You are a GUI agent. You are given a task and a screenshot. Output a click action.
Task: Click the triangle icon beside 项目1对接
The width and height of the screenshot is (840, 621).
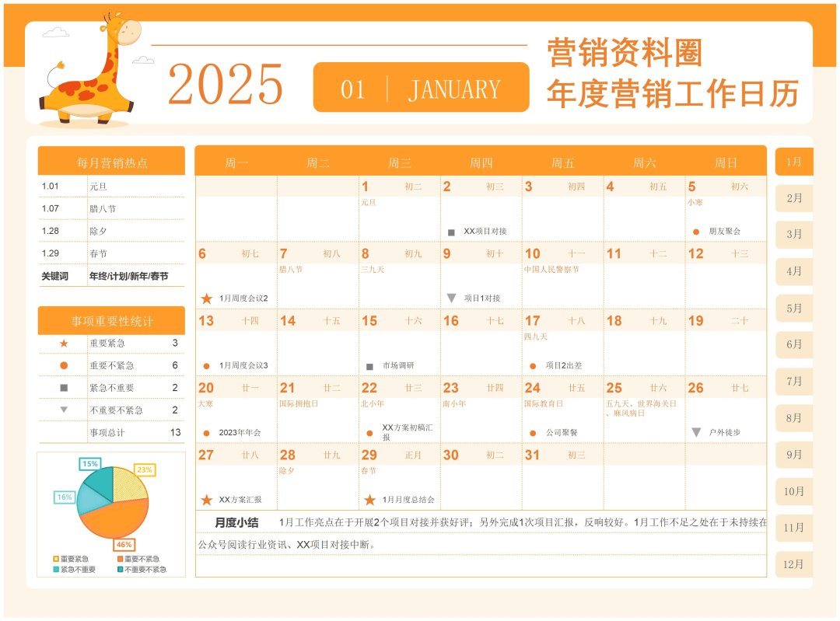pyautogui.click(x=452, y=295)
